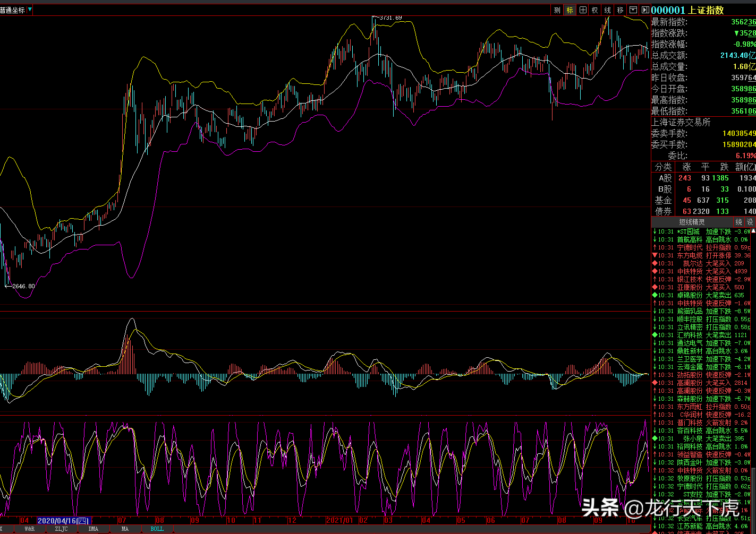Screen dimensions: 756x534
Task: Select the 熊猫乳品 加速下跌 row
Action: tap(701, 312)
